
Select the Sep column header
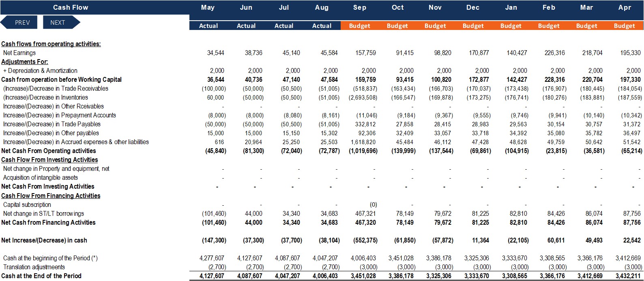[x=360, y=7]
